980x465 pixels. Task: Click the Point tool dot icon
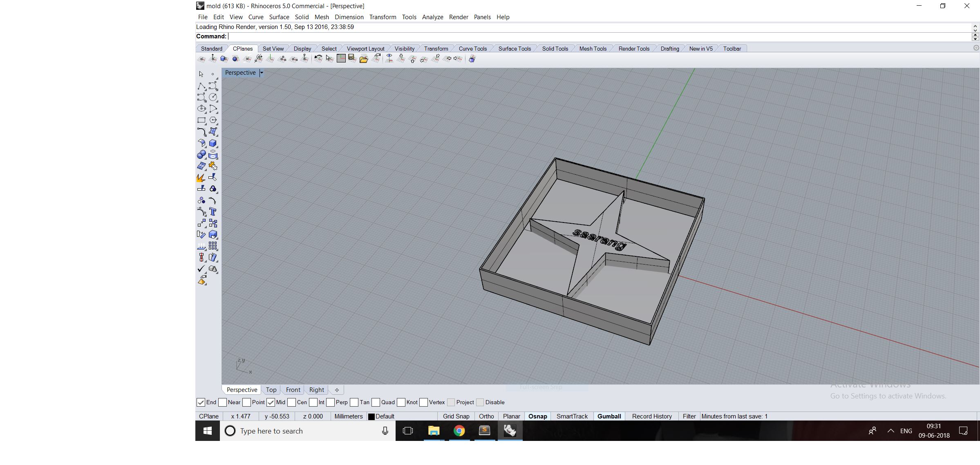213,74
